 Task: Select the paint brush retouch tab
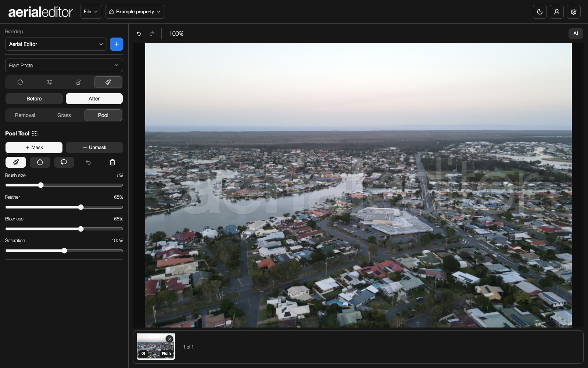coord(108,82)
